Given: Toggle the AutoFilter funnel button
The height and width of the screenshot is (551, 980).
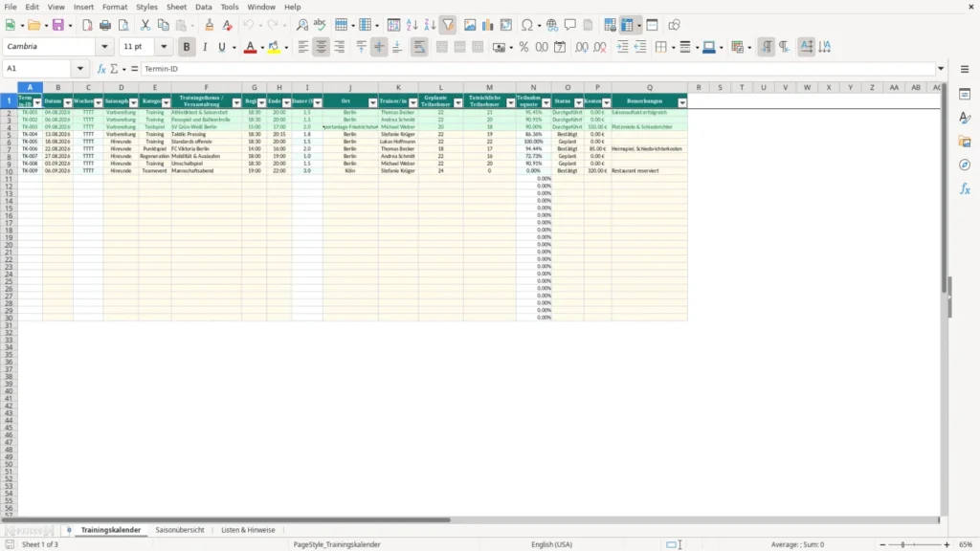Looking at the screenshot, I should [x=448, y=25].
